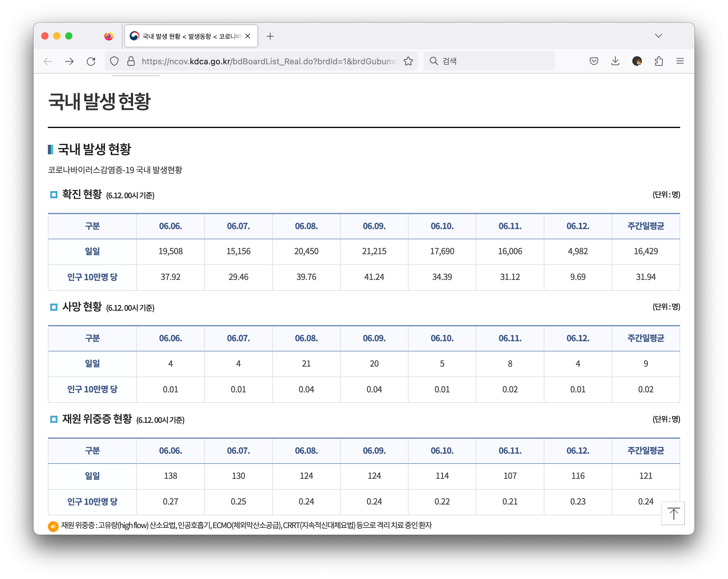Expand the list all tabs chevron
This screenshot has height=579, width=728.
[x=658, y=36]
